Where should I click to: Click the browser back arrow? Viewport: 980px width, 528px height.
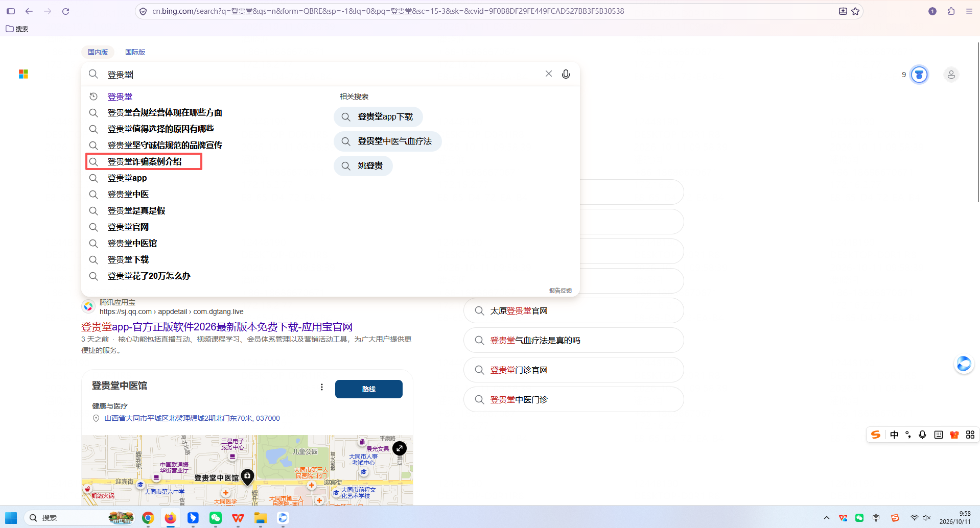[29, 11]
